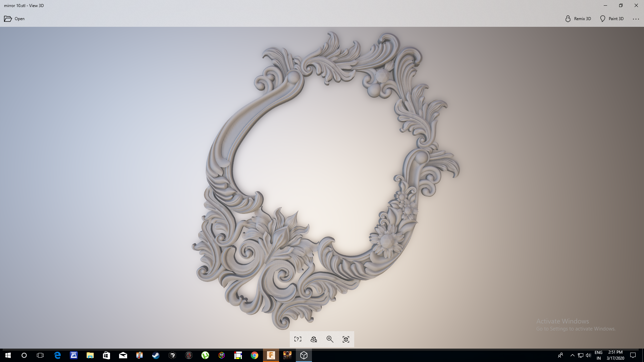The height and width of the screenshot is (362, 644).
Task: Open the RGB lighting app taskbar icon
Action: pyautogui.click(x=222, y=355)
